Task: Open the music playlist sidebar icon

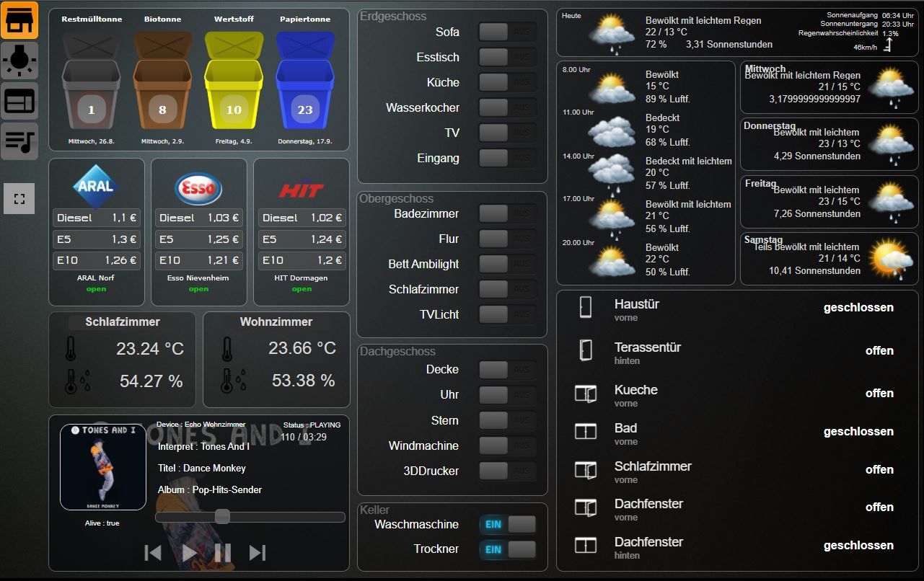Action: click(x=19, y=140)
